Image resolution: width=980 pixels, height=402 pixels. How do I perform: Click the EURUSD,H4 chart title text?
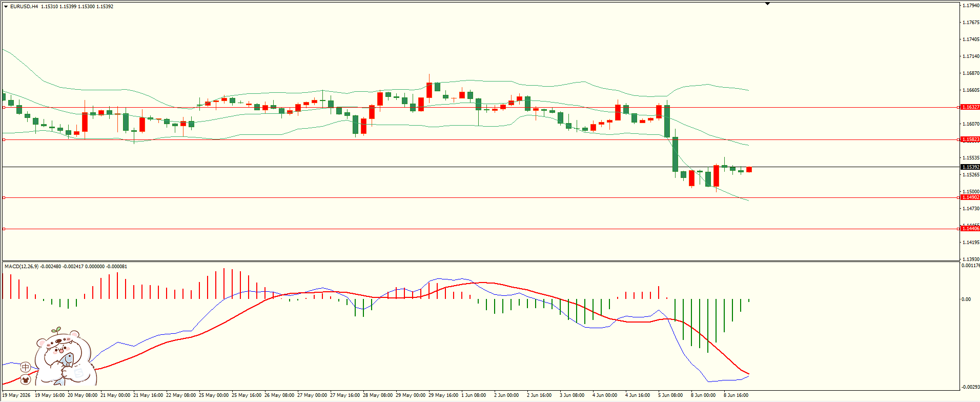click(x=24, y=7)
